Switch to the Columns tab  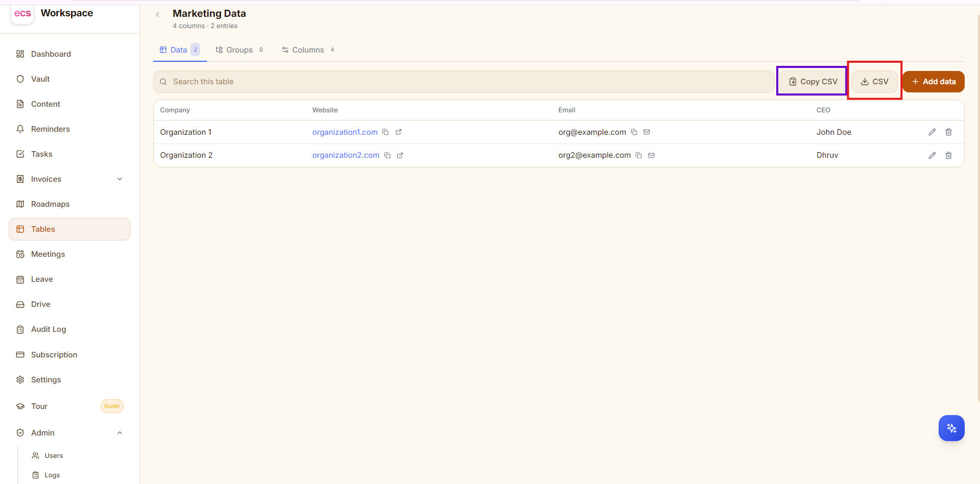(308, 50)
